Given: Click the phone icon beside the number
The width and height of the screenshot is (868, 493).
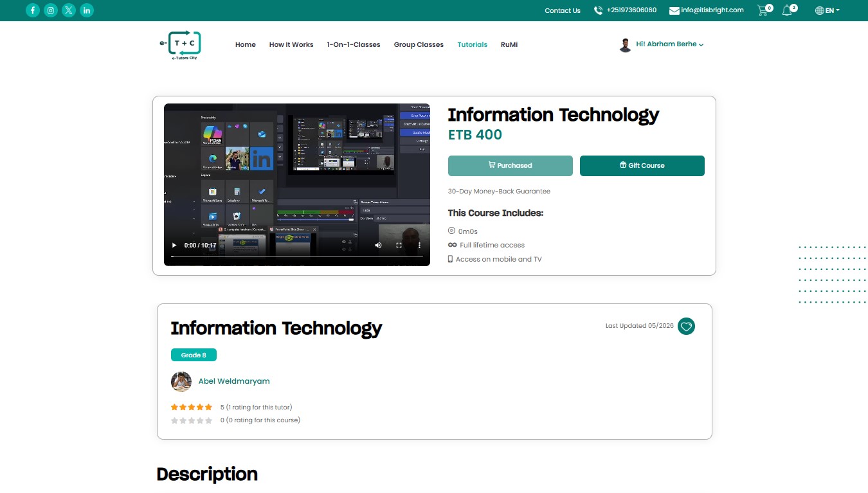Looking at the screenshot, I should [x=599, y=10].
